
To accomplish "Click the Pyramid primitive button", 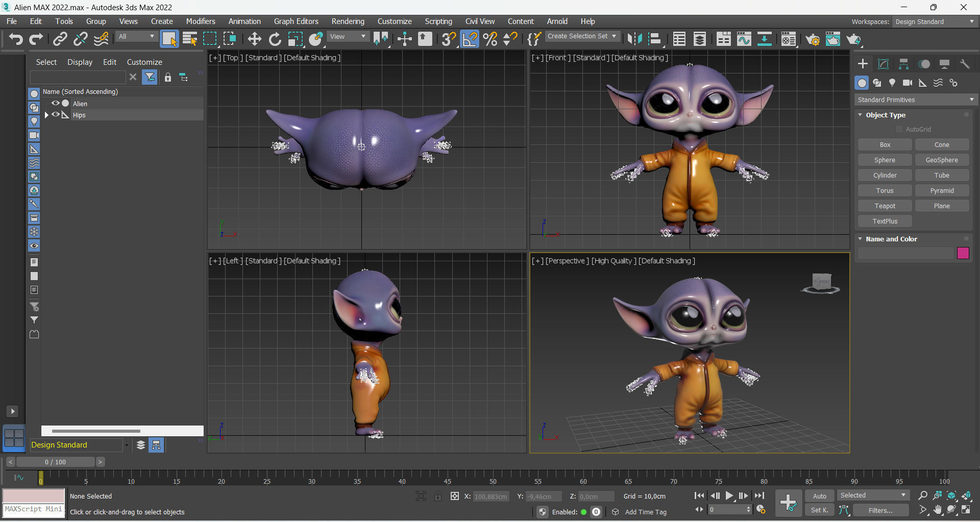I will 942,191.
